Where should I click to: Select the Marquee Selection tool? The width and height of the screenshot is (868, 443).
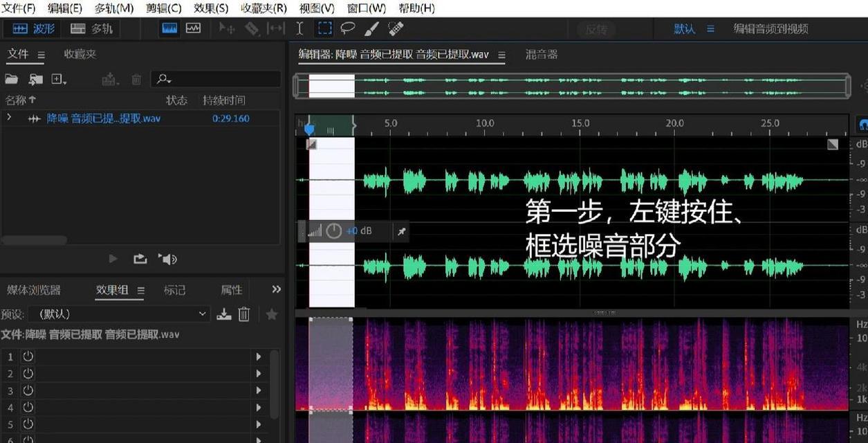(x=324, y=28)
